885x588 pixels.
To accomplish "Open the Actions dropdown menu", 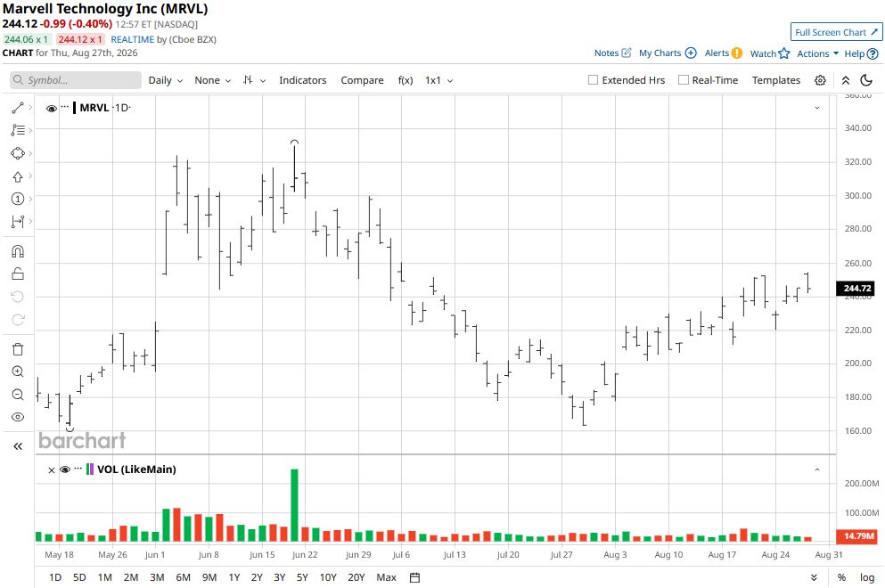I will 818,53.
